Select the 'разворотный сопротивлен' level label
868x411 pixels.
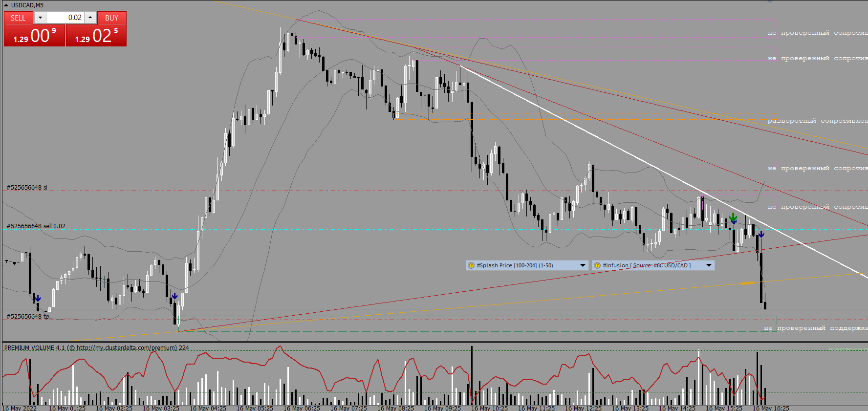818,121
